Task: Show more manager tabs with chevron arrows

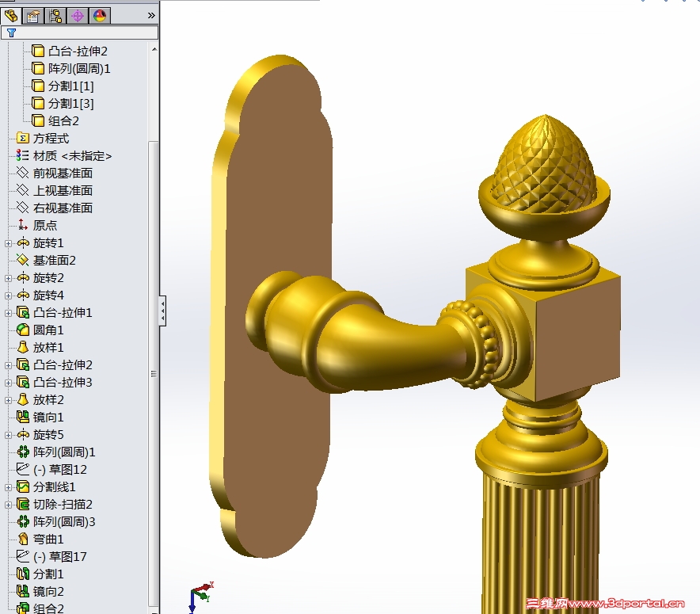Action: coord(151,16)
